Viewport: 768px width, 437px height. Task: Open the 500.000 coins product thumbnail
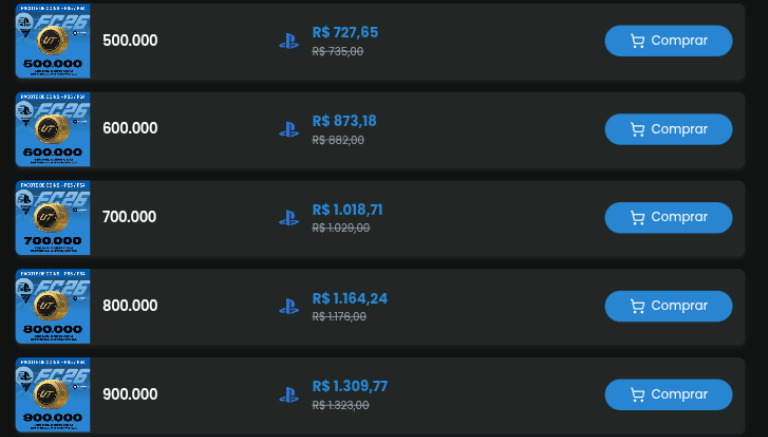click(53, 41)
